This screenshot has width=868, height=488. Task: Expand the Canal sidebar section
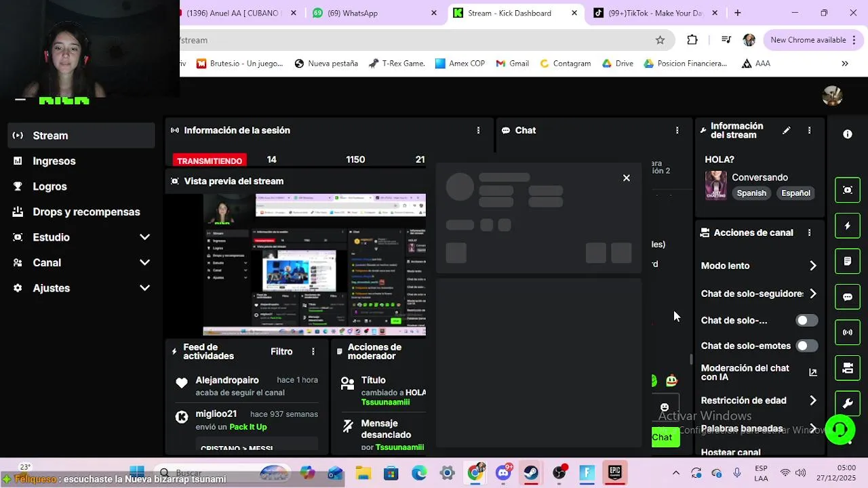144,262
